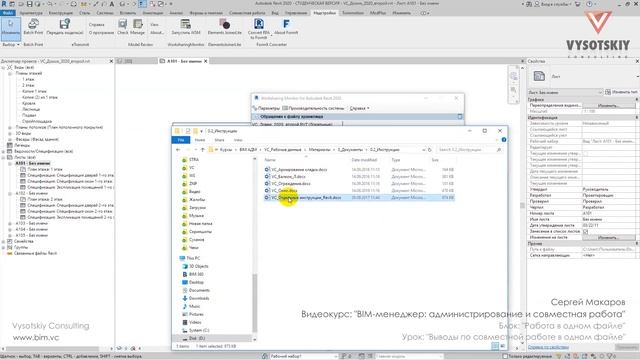
Task: Click the Legends icon in project browser
Action: coord(10,145)
